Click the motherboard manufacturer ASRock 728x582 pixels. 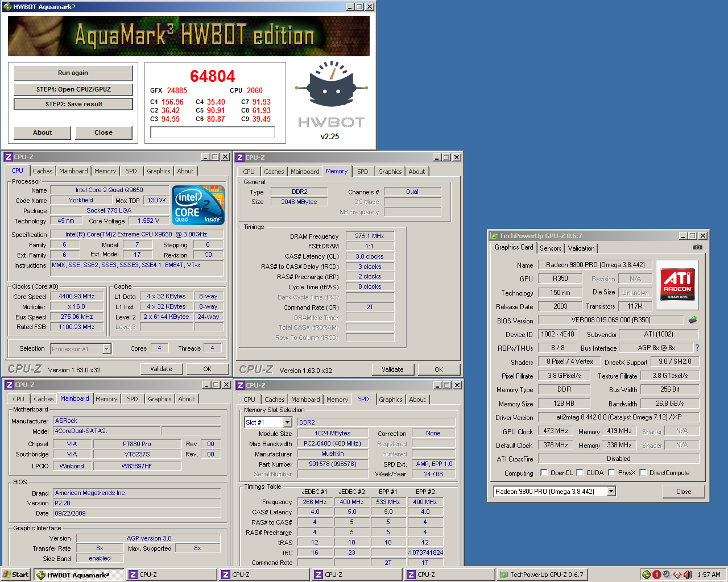(137, 421)
